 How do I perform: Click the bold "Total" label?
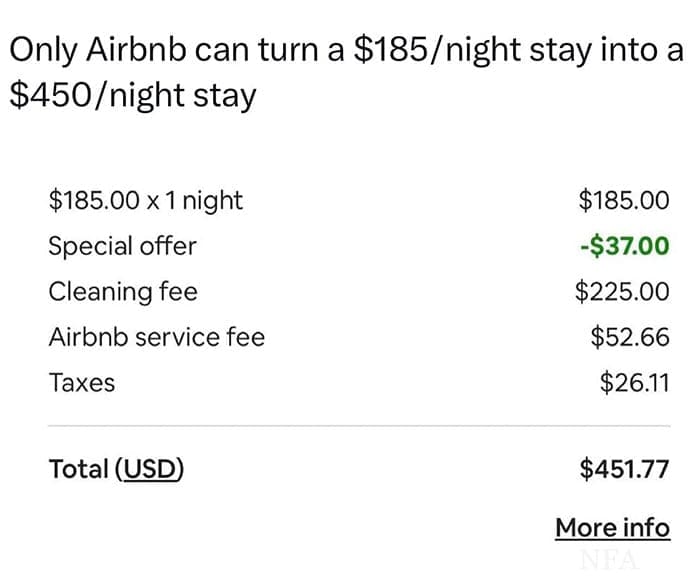pyautogui.click(x=79, y=468)
